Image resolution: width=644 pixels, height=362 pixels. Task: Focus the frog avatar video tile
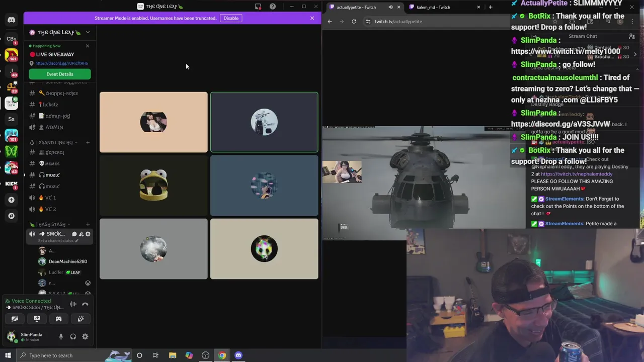tap(153, 186)
